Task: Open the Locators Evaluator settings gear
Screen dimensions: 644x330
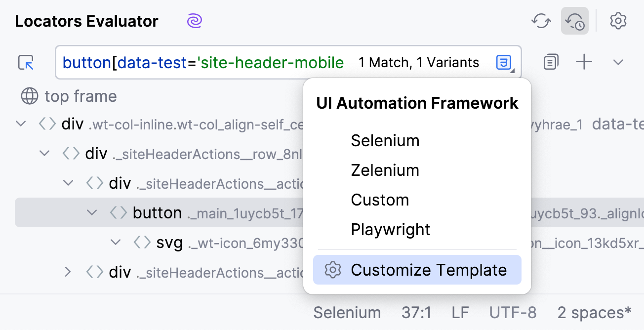Action: coord(618,21)
